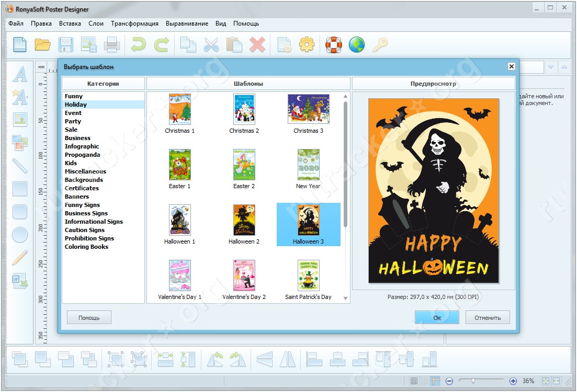Select the Pencil freehand tool

20,257
